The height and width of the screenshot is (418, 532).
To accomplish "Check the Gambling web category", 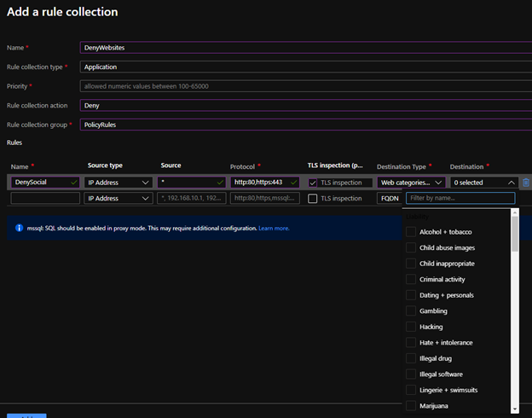I will [412, 311].
